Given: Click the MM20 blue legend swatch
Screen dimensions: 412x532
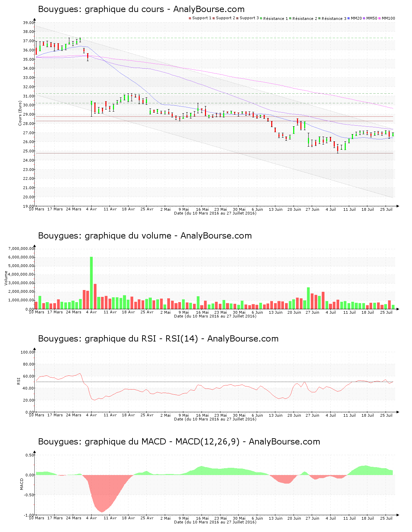Looking at the screenshot, I should (349, 18).
